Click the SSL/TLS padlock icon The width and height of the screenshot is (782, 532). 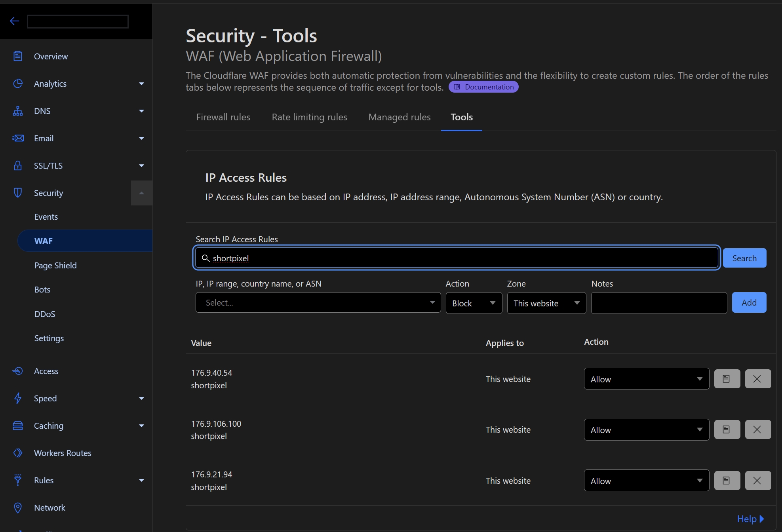tap(18, 165)
